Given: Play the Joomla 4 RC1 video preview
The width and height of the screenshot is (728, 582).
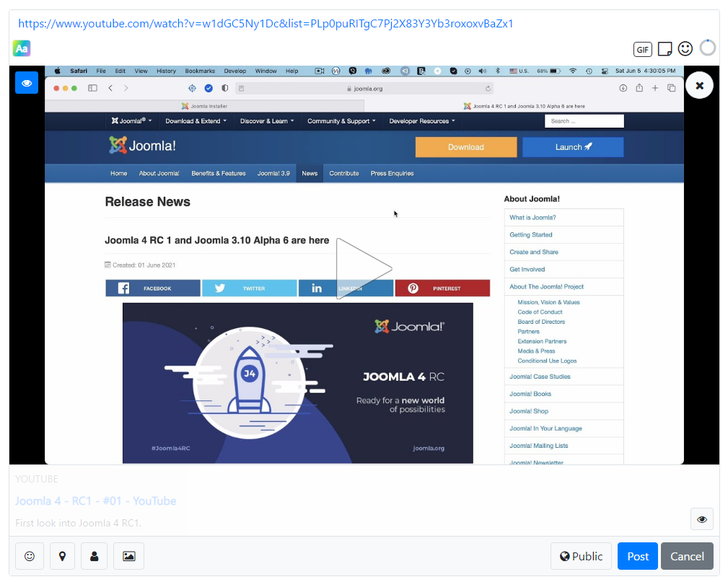Looking at the screenshot, I should 364,268.
